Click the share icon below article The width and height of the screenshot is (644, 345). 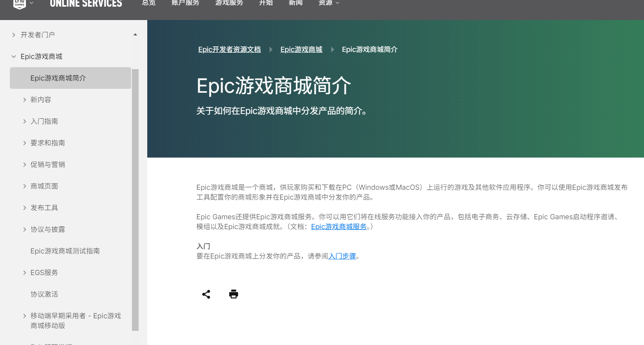click(206, 294)
